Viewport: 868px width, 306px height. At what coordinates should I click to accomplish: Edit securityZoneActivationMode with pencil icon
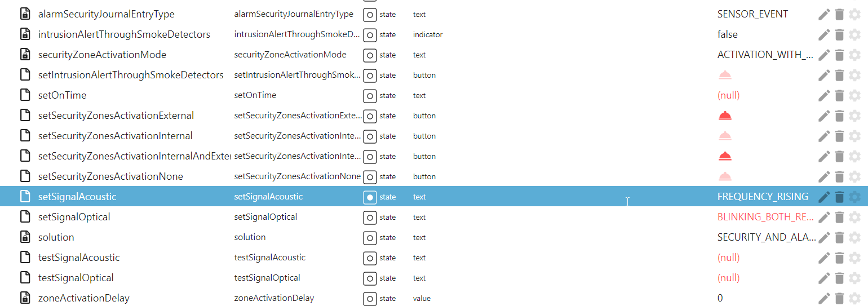pyautogui.click(x=824, y=55)
